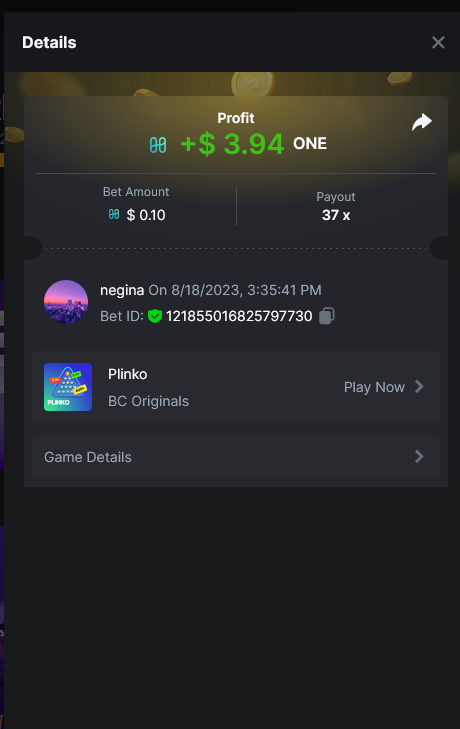Click the share arrow icon
The width and height of the screenshot is (460, 729).
(422, 122)
